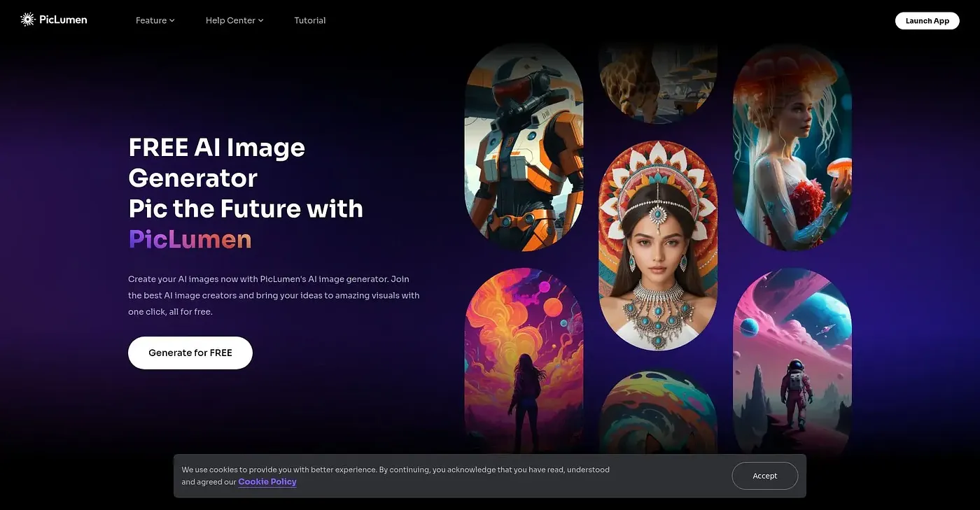The height and width of the screenshot is (510, 980).
Task: Click the PicLumen brand name text
Action: point(63,20)
